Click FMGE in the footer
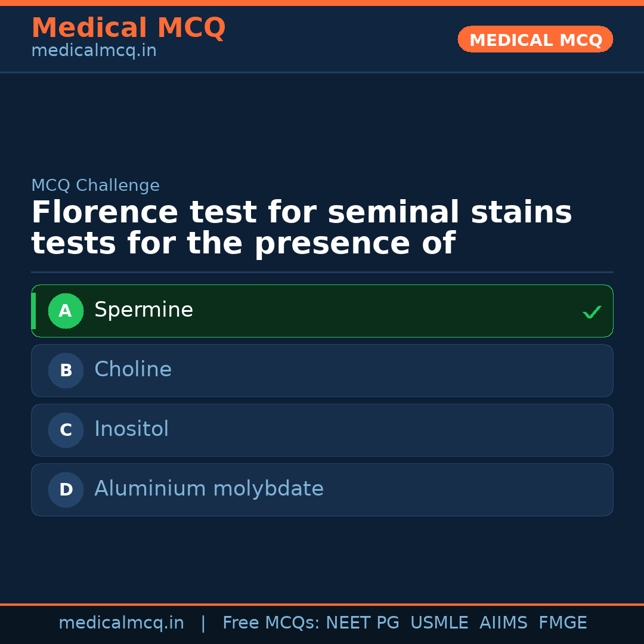 click(x=562, y=623)
